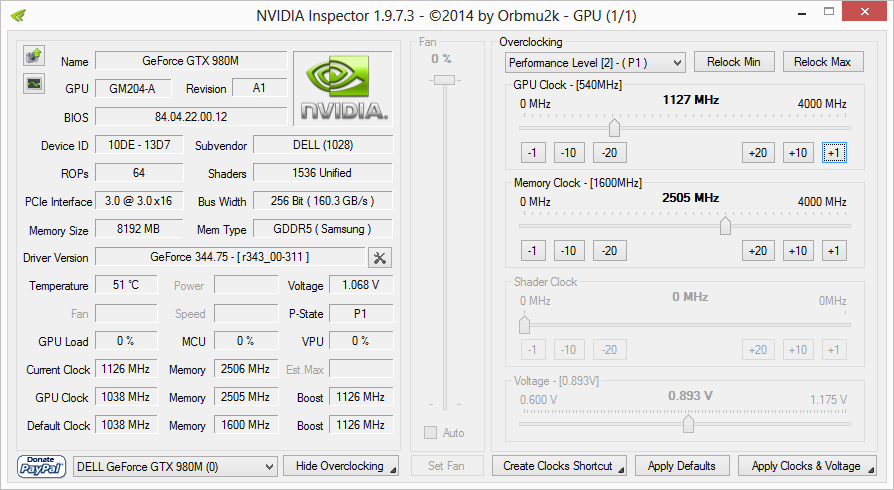This screenshot has width=894, height=490.
Task: Decrease Memory Clock by 20 MHz
Action: tap(609, 251)
